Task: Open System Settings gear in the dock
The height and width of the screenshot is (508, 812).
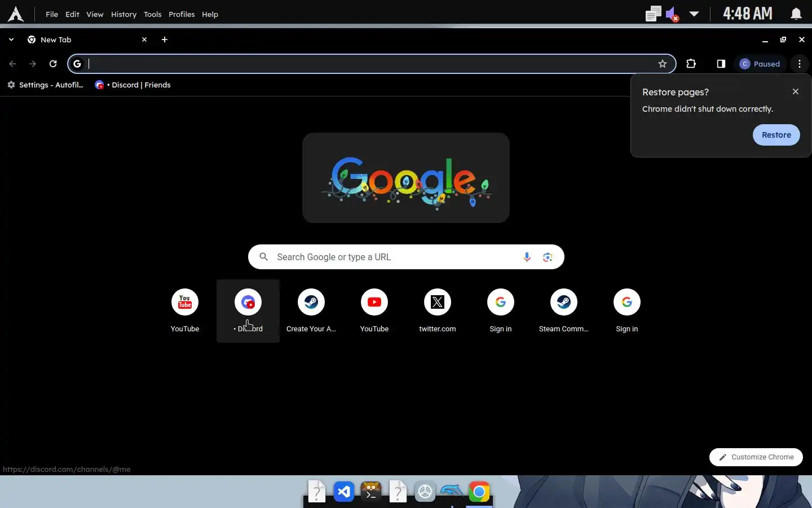Action: pos(425,492)
